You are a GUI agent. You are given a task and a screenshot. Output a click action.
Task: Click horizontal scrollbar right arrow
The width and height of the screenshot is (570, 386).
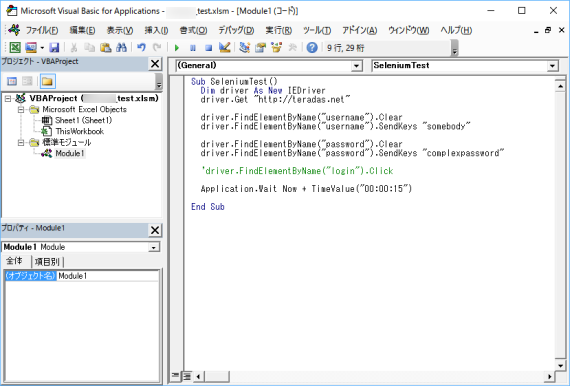550,376
